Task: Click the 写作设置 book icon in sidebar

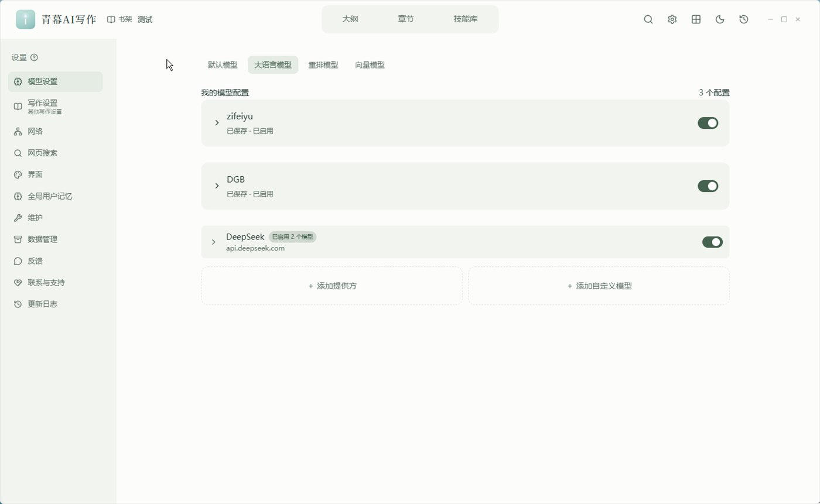Action: [18, 107]
